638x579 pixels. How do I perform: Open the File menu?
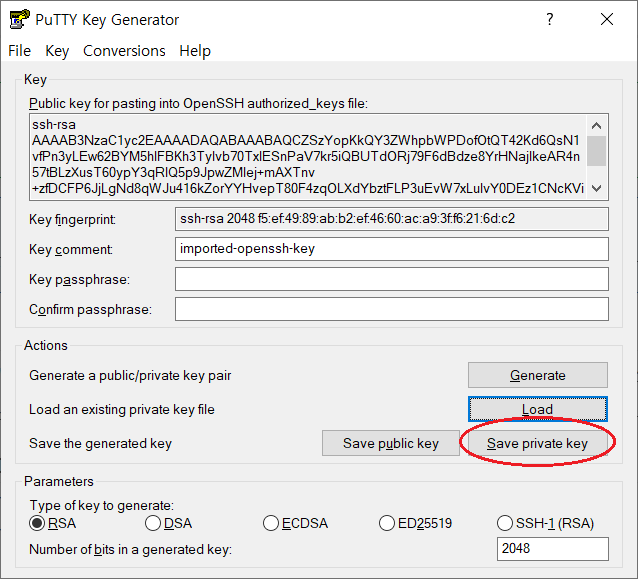click(20, 51)
